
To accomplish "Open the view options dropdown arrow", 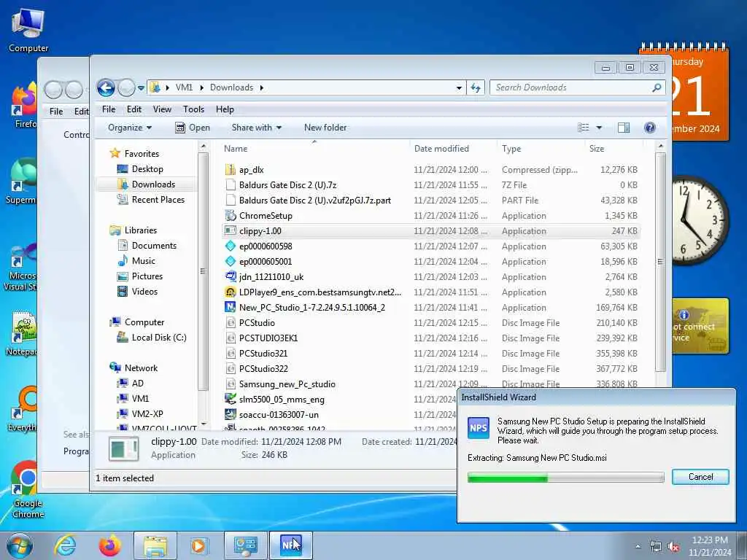I will pyautogui.click(x=599, y=128).
